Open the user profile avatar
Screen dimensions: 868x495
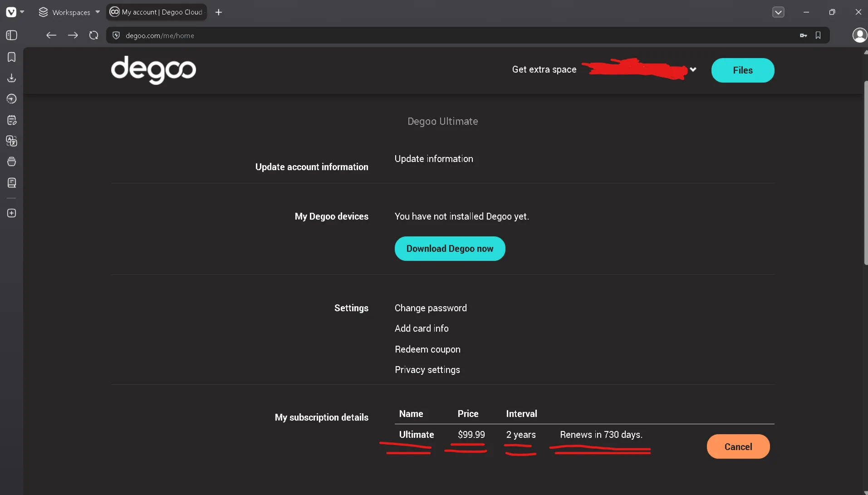[859, 35]
